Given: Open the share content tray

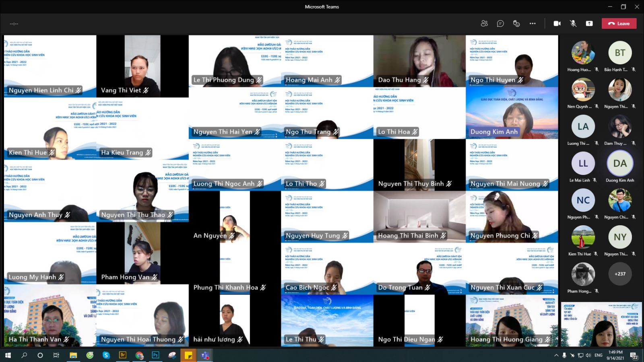Looking at the screenshot, I should (589, 24).
